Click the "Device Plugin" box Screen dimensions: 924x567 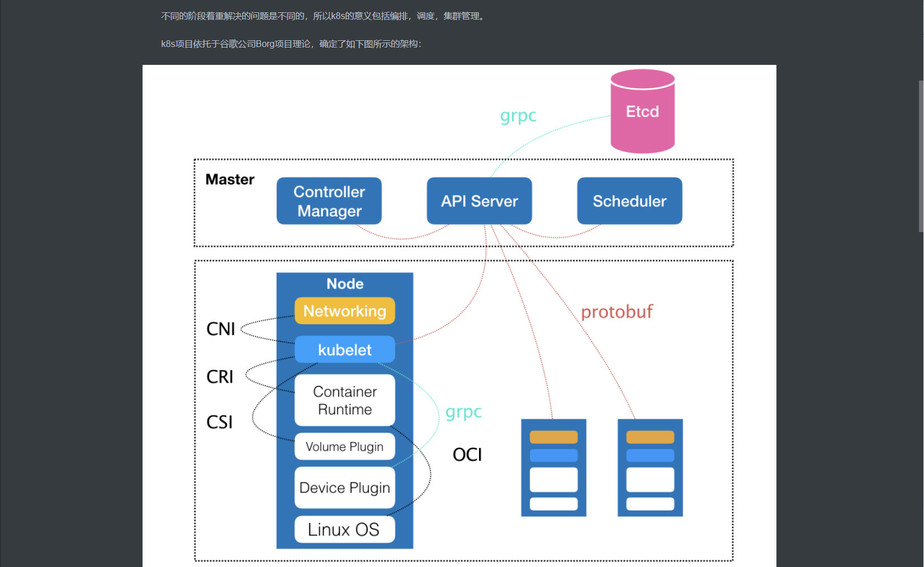pyautogui.click(x=345, y=488)
